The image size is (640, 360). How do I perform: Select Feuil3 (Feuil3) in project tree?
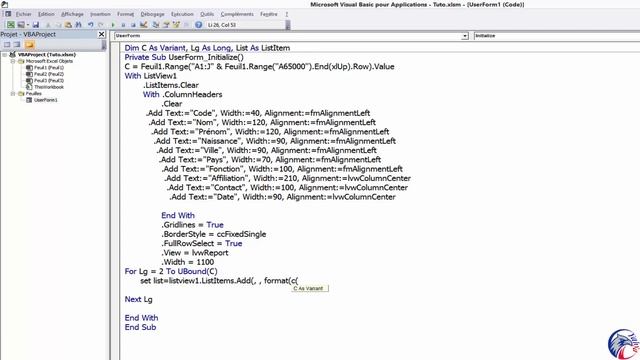click(49, 80)
